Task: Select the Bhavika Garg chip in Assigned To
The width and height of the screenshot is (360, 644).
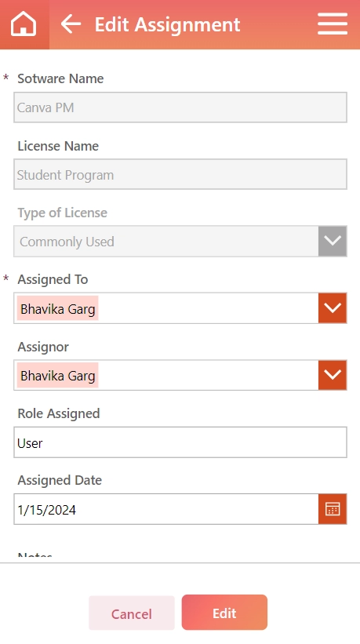Action: click(58, 308)
